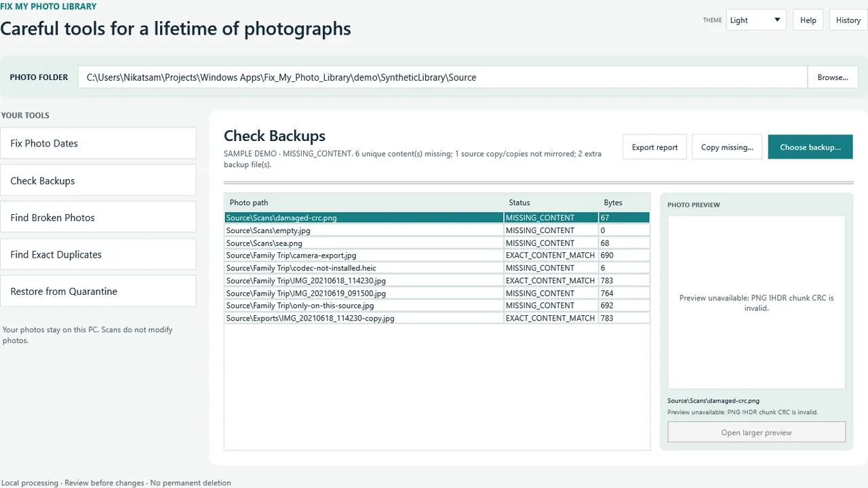Click the Photo Folder path field
The image size is (868, 488).
[x=443, y=77]
